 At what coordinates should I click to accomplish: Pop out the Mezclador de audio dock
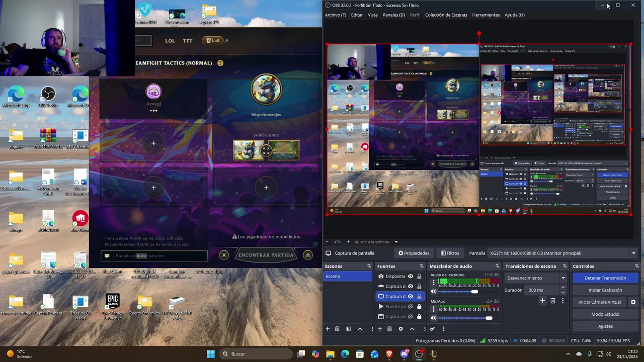click(x=498, y=266)
